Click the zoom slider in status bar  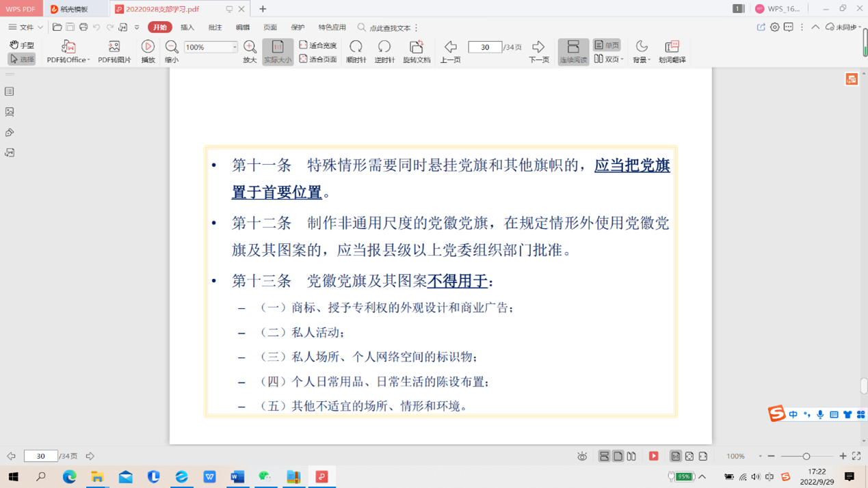pyautogui.click(x=806, y=456)
